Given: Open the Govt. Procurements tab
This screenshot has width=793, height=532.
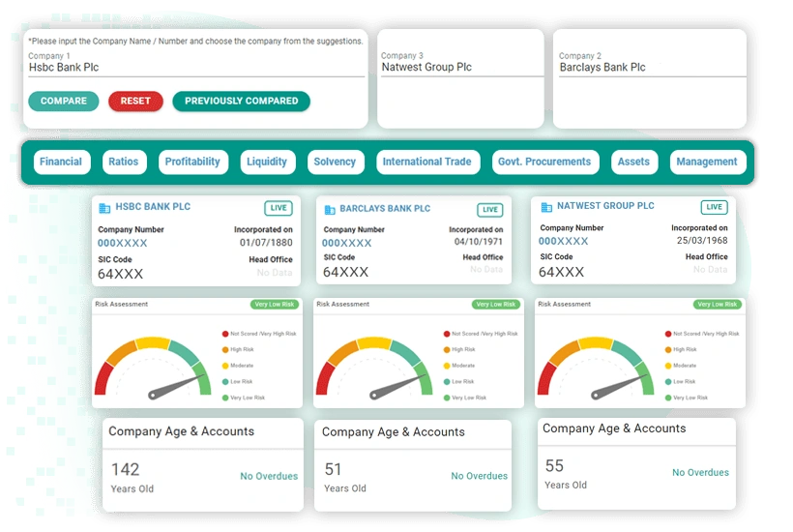Looking at the screenshot, I should [544, 162].
